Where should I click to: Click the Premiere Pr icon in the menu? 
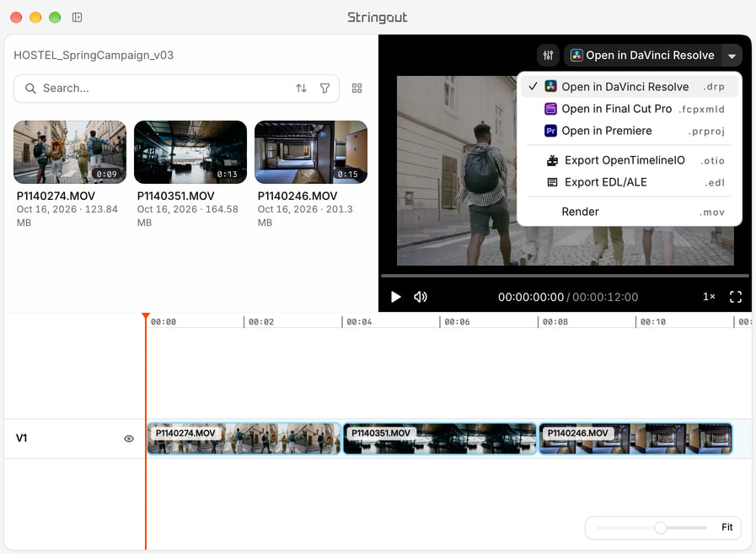[x=550, y=131]
